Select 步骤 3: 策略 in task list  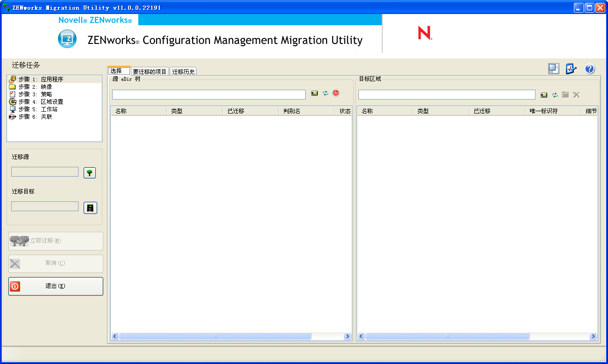[35, 94]
